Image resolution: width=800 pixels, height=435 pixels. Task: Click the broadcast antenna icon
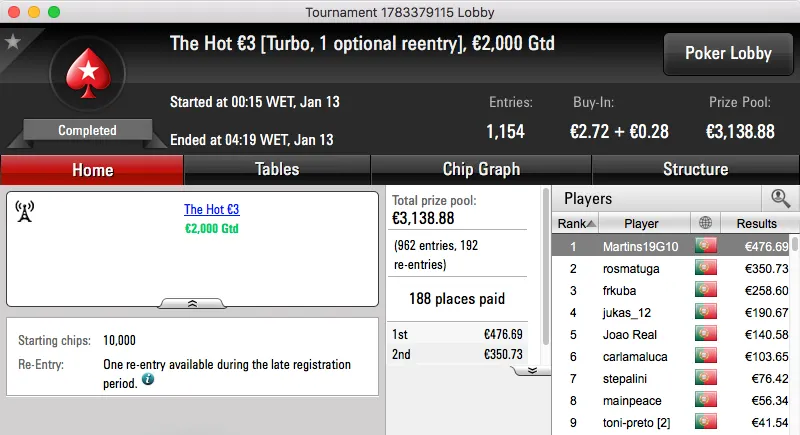(x=25, y=211)
